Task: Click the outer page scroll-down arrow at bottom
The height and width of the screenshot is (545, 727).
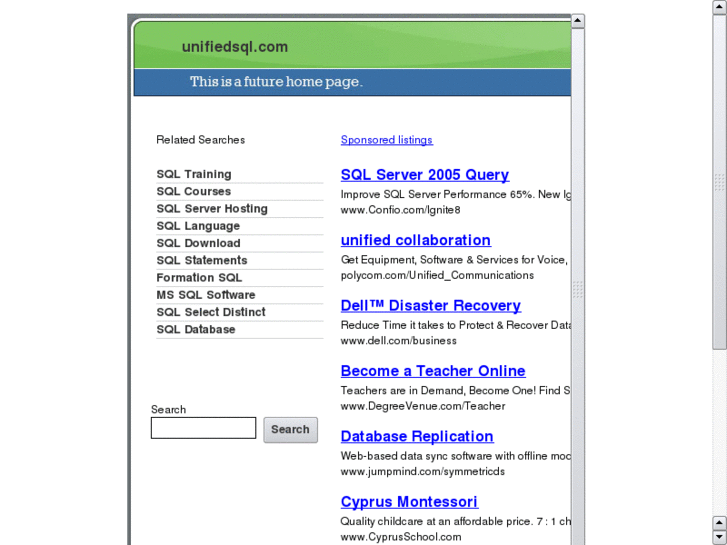Action: (x=719, y=538)
